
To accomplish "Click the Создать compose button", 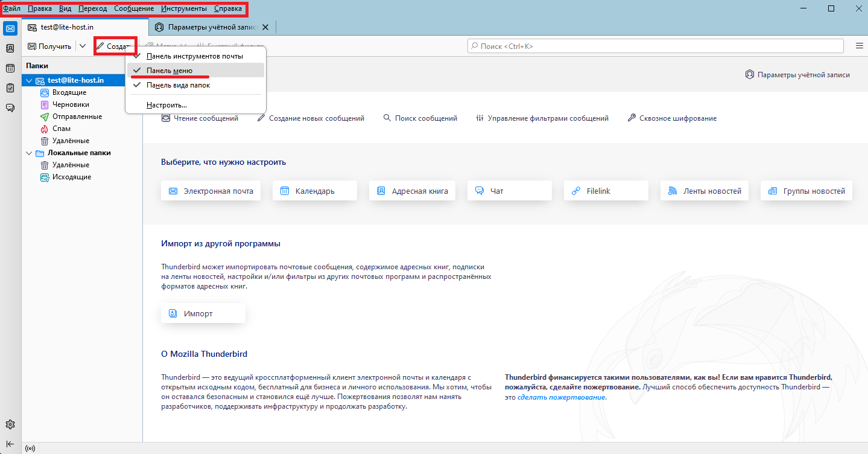I will coord(115,46).
